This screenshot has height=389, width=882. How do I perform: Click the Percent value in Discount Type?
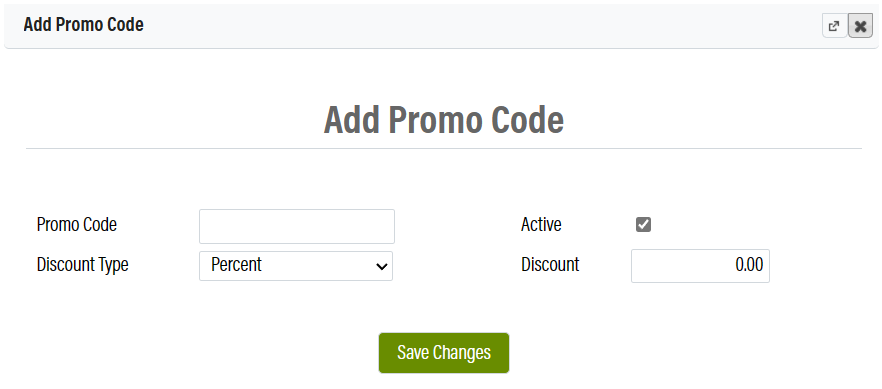click(x=236, y=264)
